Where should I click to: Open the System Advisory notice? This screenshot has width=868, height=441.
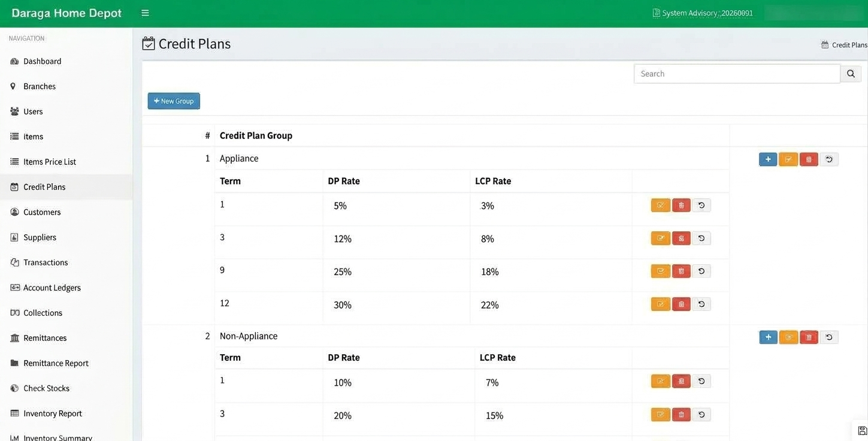[703, 13]
